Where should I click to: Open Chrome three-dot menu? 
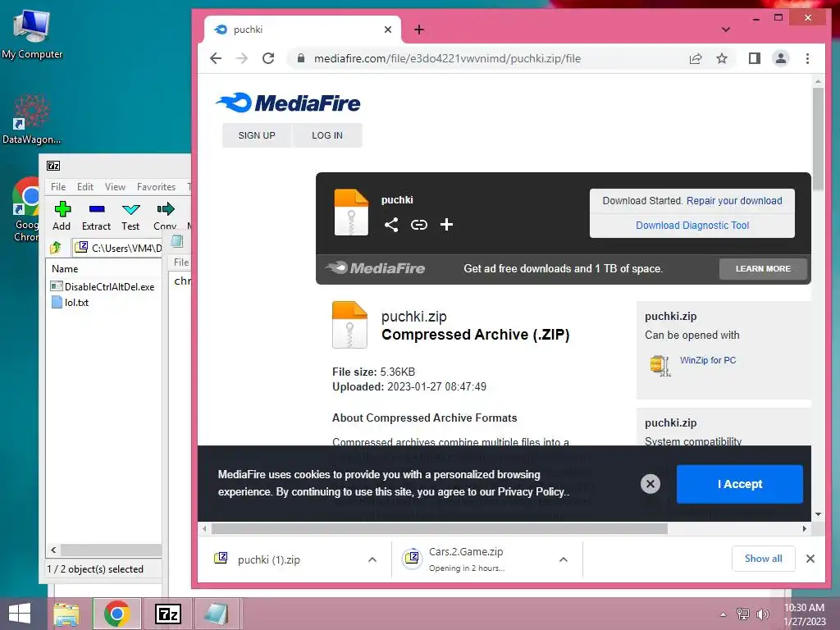click(807, 58)
